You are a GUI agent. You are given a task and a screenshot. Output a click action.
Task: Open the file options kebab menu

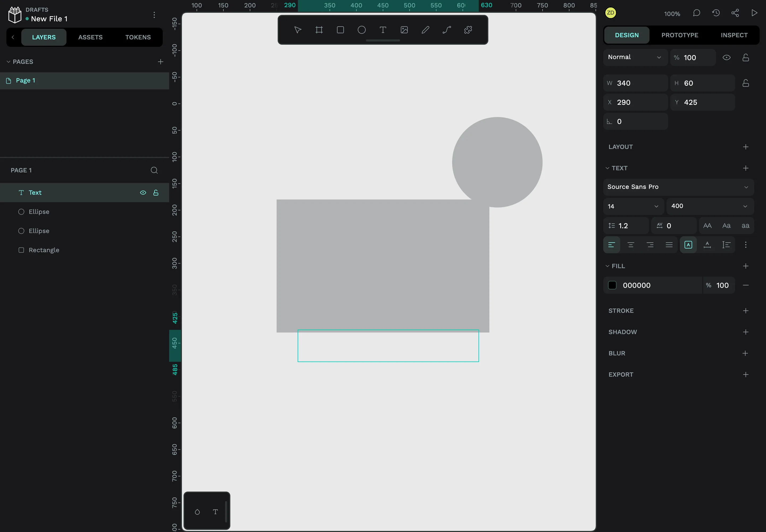click(154, 15)
